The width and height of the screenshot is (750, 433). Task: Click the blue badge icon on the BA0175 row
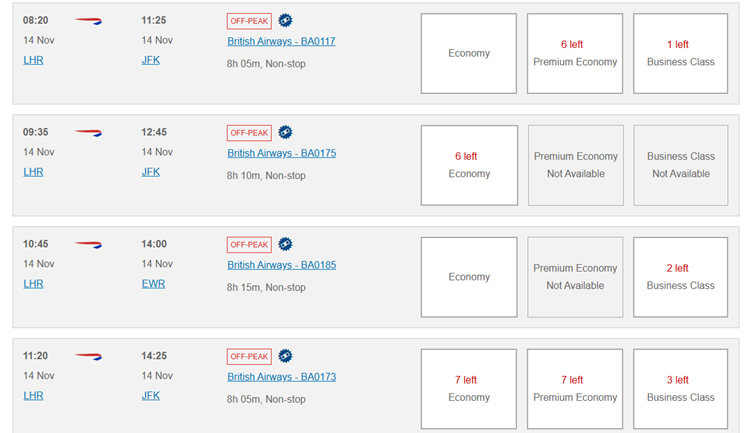coord(285,133)
